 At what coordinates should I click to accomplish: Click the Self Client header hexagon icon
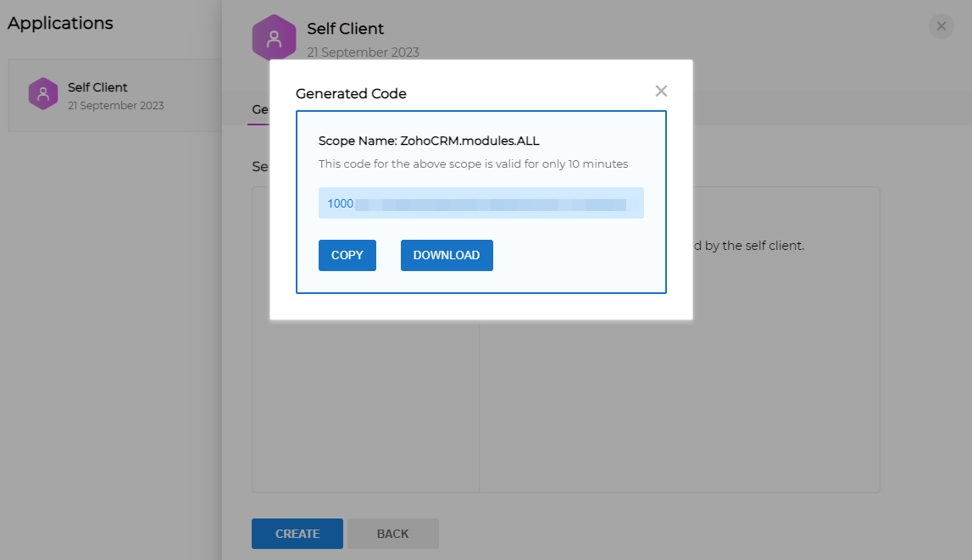274,38
